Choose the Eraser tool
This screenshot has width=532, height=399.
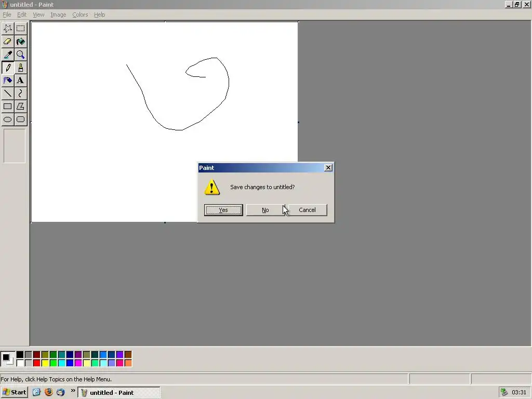click(x=8, y=42)
